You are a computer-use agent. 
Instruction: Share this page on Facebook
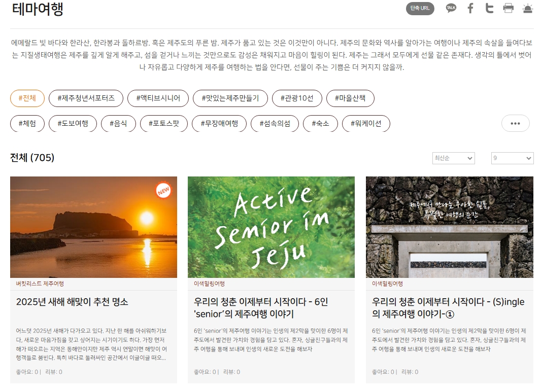coord(470,8)
